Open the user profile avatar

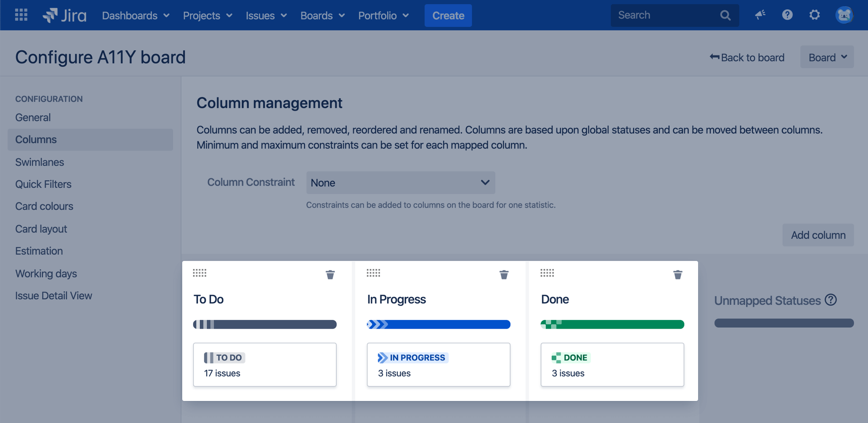point(844,15)
